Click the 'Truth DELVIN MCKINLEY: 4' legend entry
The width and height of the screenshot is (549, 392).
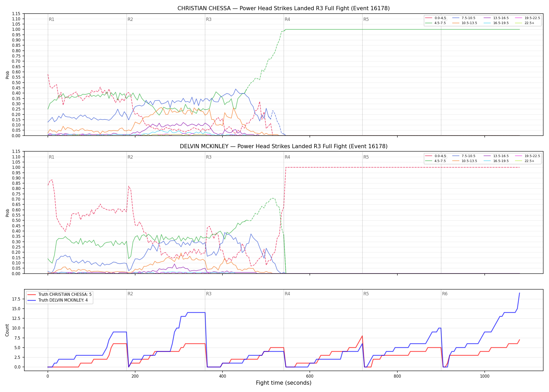click(x=58, y=300)
